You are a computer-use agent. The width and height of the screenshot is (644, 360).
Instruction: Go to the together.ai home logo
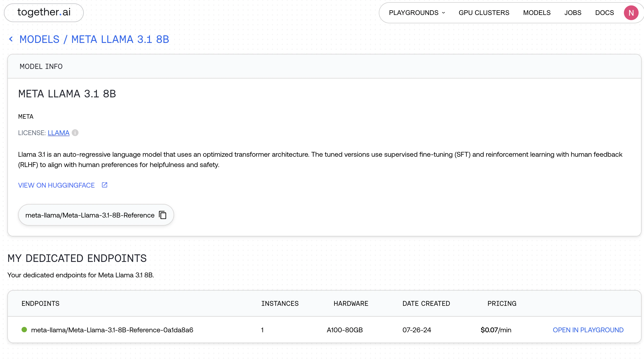pyautogui.click(x=44, y=12)
